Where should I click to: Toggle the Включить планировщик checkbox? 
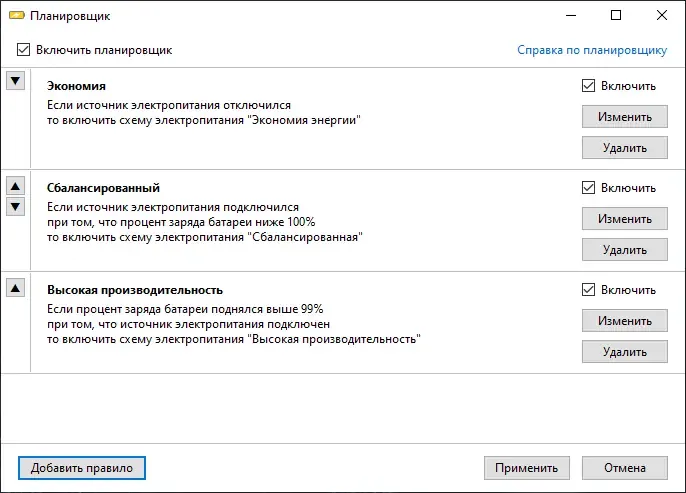click(24, 49)
